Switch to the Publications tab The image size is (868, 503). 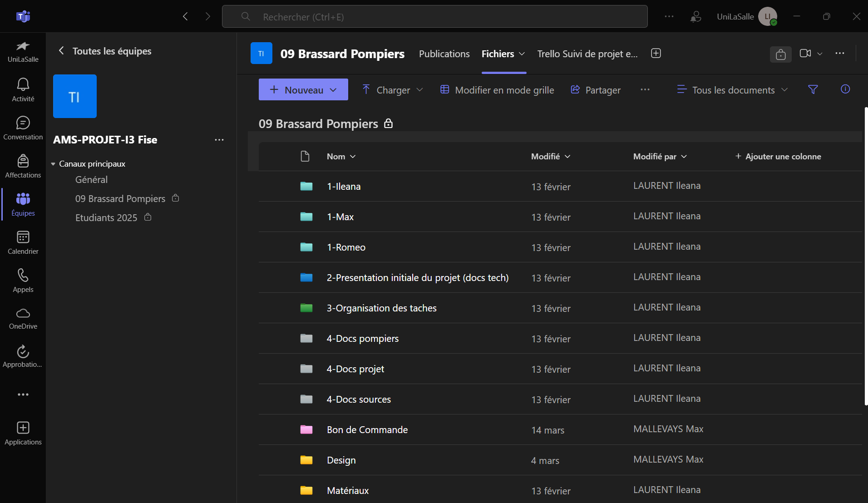pos(444,54)
